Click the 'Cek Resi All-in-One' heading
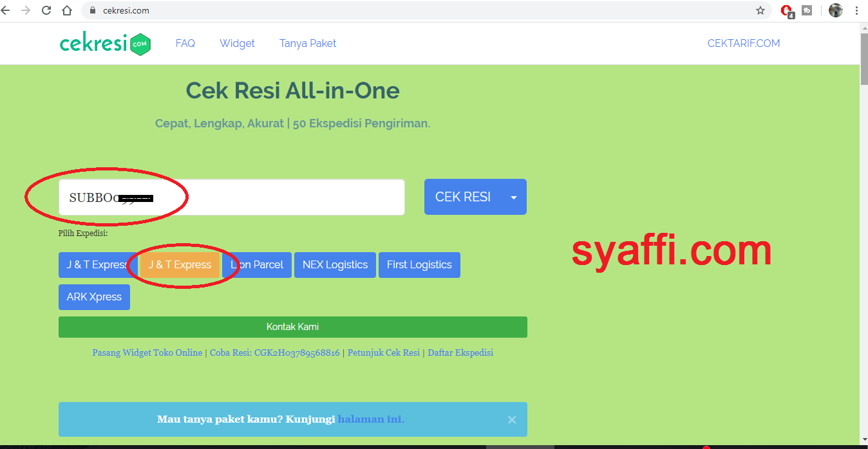The height and width of the screenshot is (449, 868). point(293,91)
